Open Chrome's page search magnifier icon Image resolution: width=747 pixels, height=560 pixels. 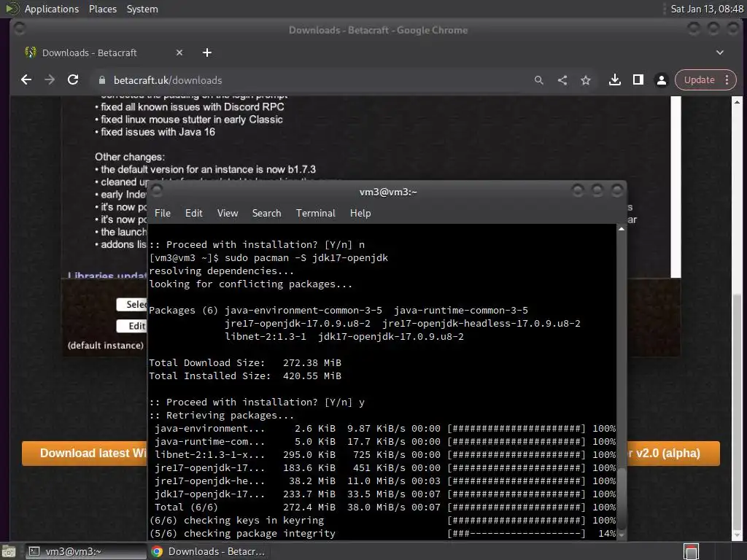(x=539, y=80)
